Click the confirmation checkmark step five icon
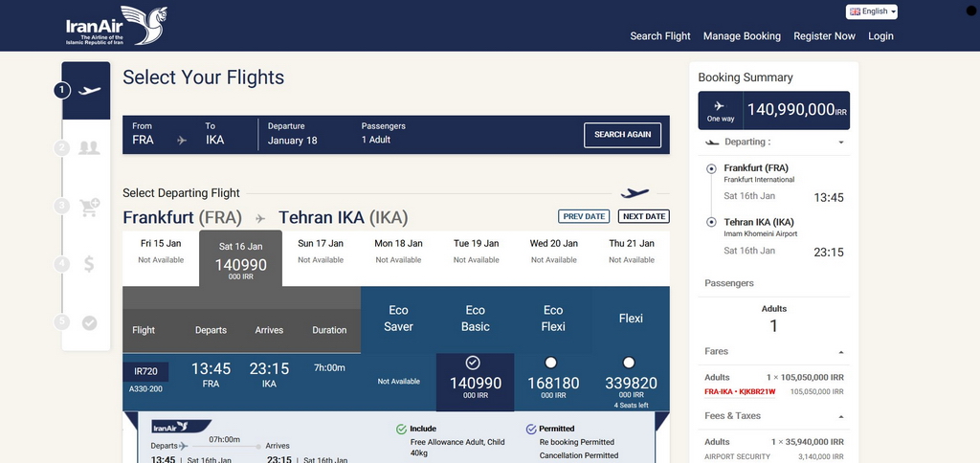The height and width of the screenshot is (463, 980). click(89, 323)
